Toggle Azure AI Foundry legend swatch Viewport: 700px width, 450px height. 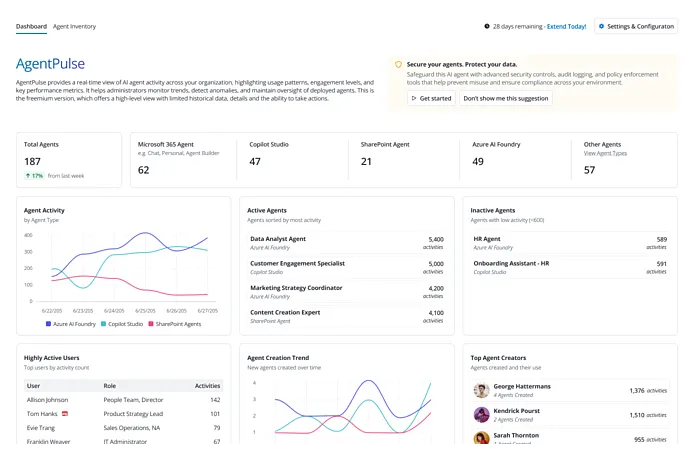coord(49,324)
